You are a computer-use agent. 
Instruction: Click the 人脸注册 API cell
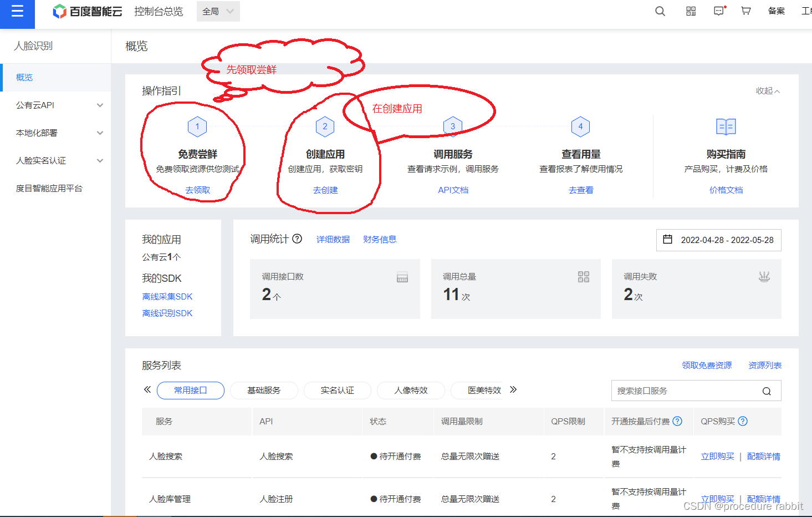[x=276, y=499]
